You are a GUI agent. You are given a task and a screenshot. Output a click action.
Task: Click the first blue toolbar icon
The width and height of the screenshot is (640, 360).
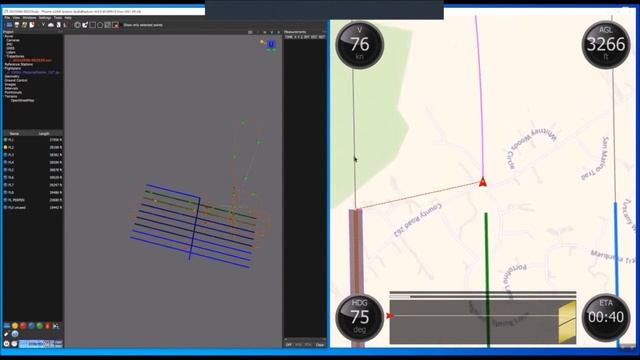9,25
